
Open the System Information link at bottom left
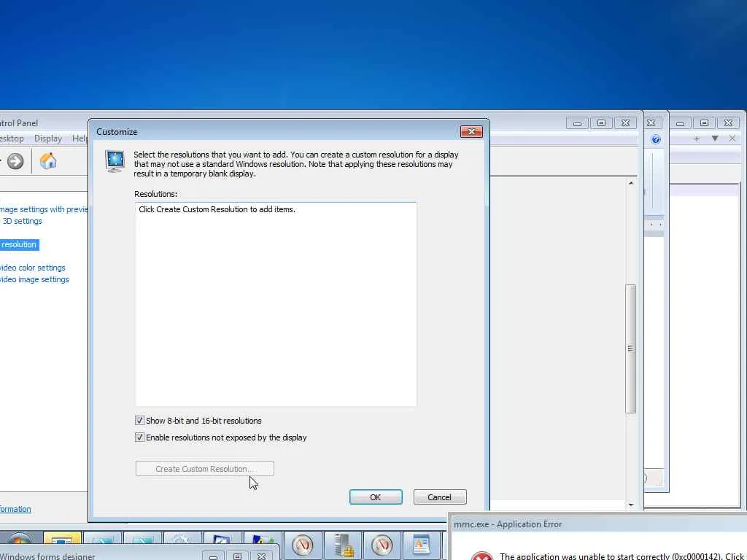pos(15,509)
